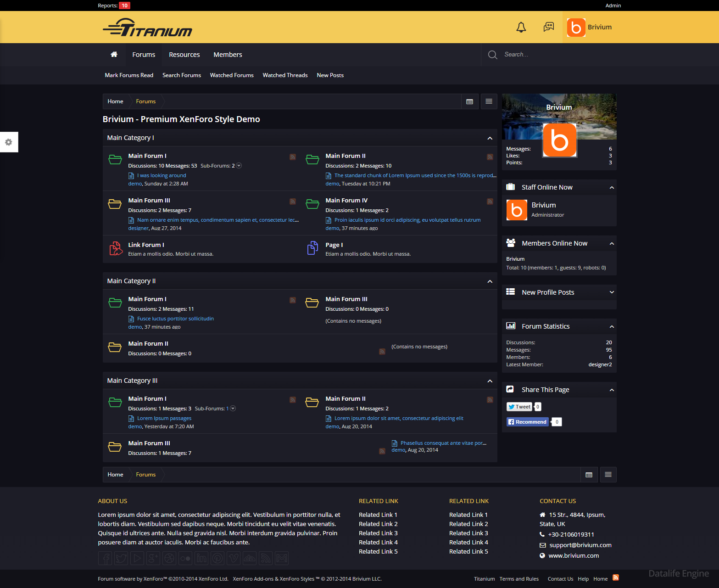Screen dimensions: 719x588
Task: Go to the home icon in navigation
Action: tap(114, 55)
